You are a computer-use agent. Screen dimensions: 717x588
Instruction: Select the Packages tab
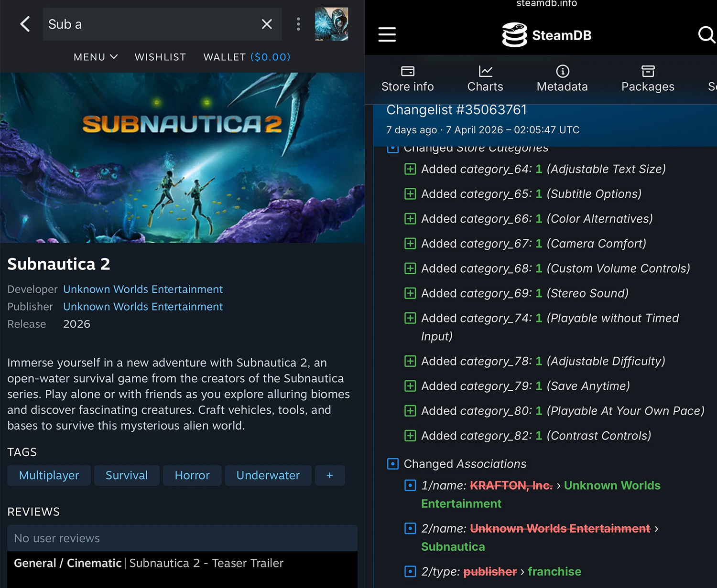tap(648, 79)
